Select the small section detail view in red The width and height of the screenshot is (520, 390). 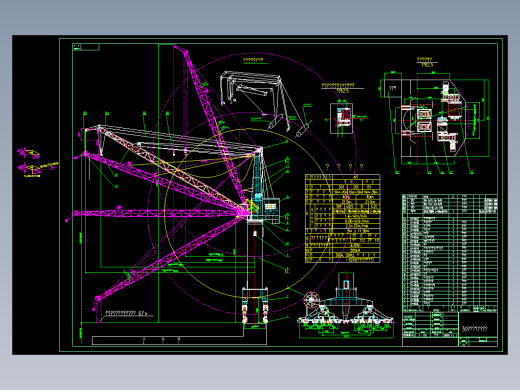point(342,119)
